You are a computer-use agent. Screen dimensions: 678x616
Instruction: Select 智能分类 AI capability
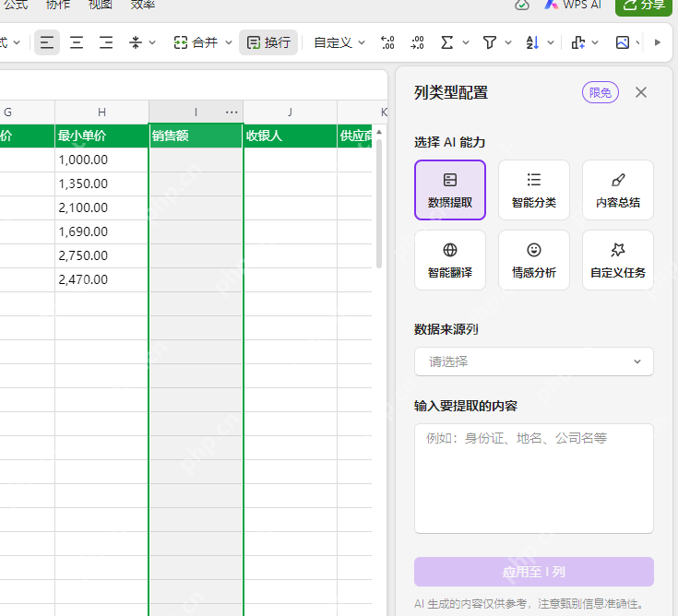pos(533,190)
